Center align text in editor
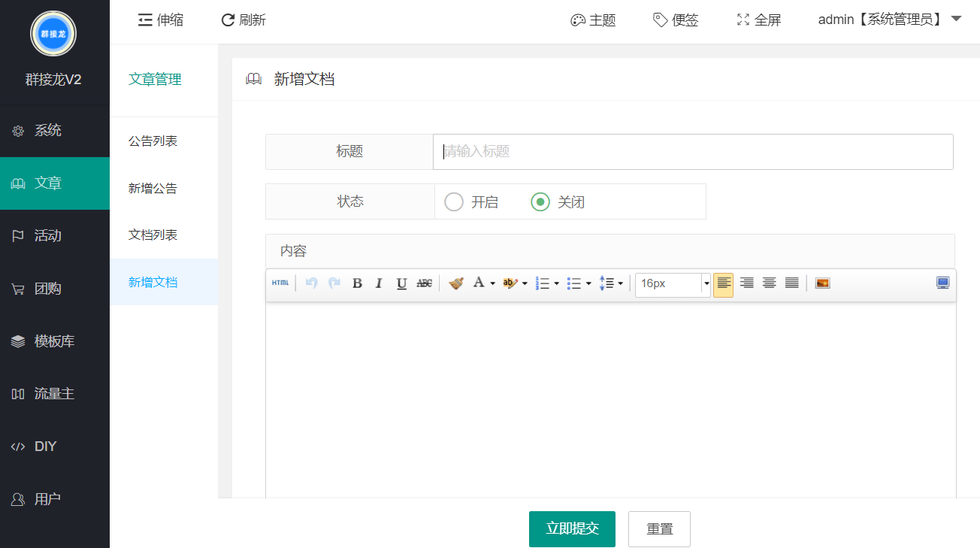Image resolution: width=980 pixels, height=548 pixels. point(769,283)
